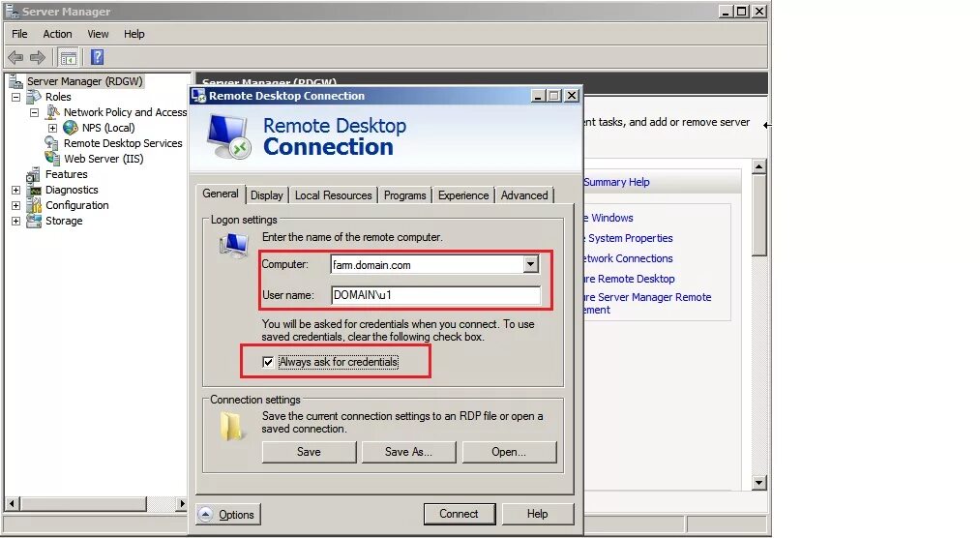Expand the Diagnostics node

coord(16,190)
